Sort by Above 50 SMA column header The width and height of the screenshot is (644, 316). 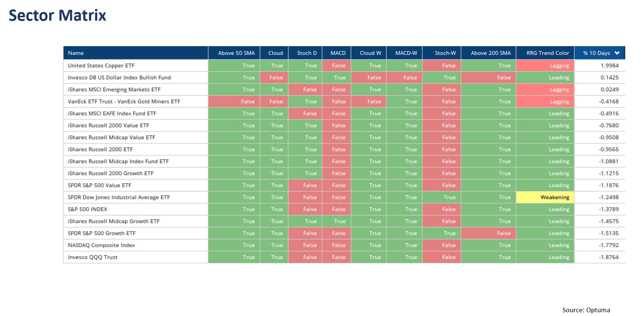234,53
